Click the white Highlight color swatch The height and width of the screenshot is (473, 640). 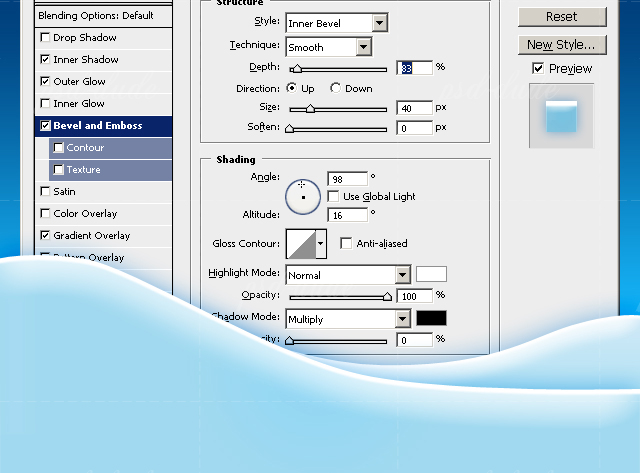coord(431,274)
